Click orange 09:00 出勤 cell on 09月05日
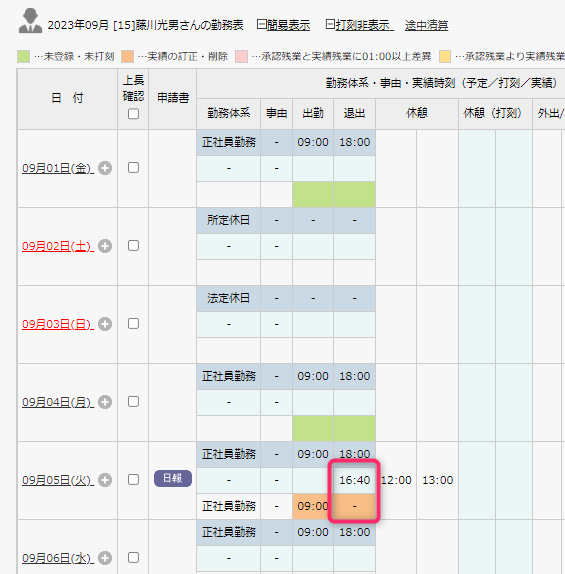565x574 pixels. (313, 506)
